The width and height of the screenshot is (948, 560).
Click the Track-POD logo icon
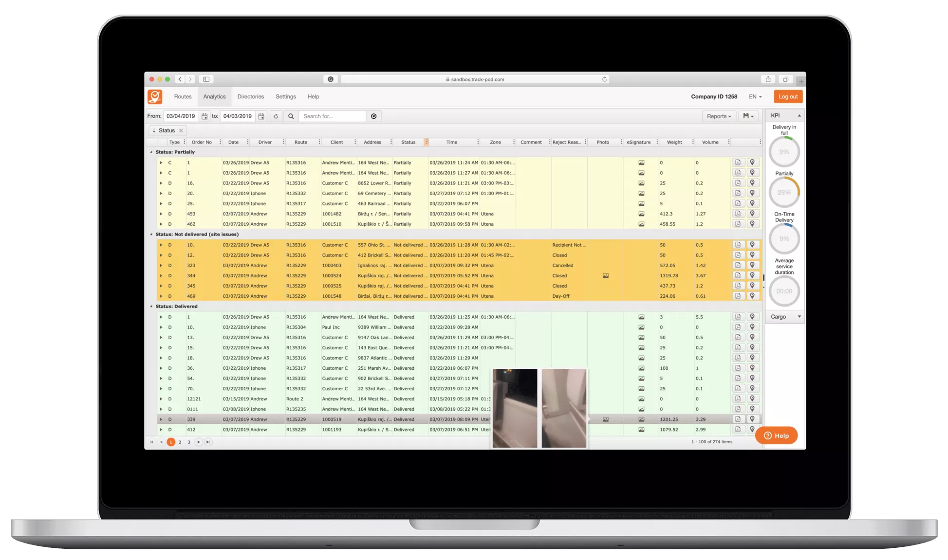click(155, 97)
